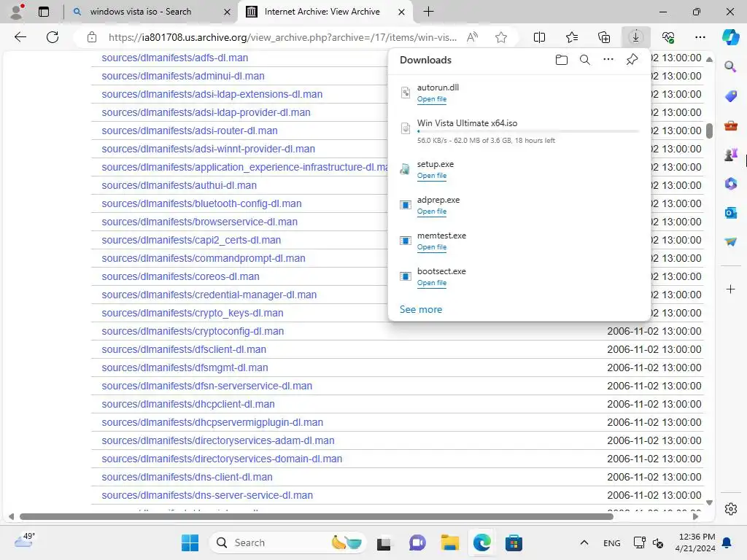Screen dimensions: 747x560
Task: Open the weather widget showing 49°
Action: click(24, 540)
